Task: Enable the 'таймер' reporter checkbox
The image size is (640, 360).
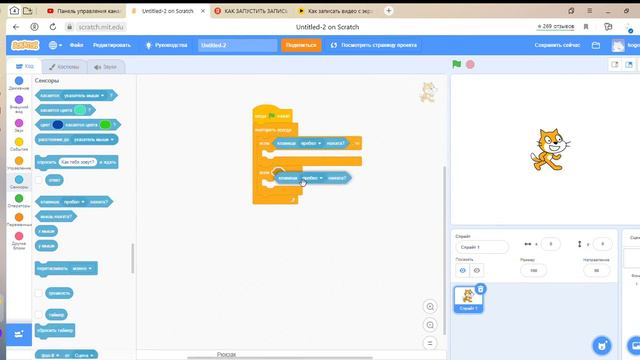Action: coord(38,315)
